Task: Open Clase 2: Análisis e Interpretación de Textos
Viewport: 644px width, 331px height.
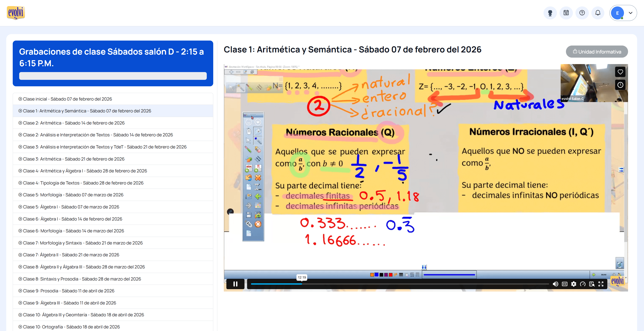Action: tap(113, 135)
